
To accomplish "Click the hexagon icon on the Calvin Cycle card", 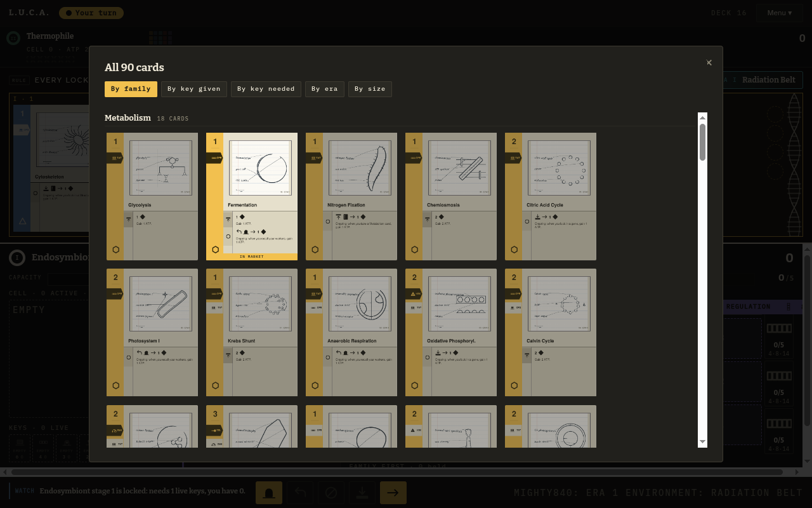I will 514,385.
